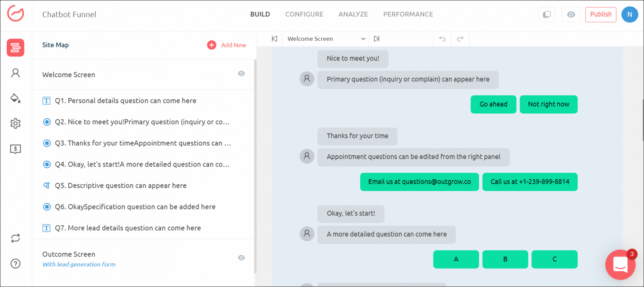Toggle Outcome Screen visibility eye icon

[241, 258]
